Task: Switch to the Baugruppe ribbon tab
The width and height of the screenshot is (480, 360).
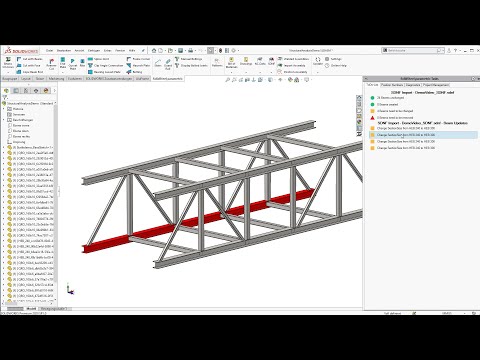Action: pos(10,79)
